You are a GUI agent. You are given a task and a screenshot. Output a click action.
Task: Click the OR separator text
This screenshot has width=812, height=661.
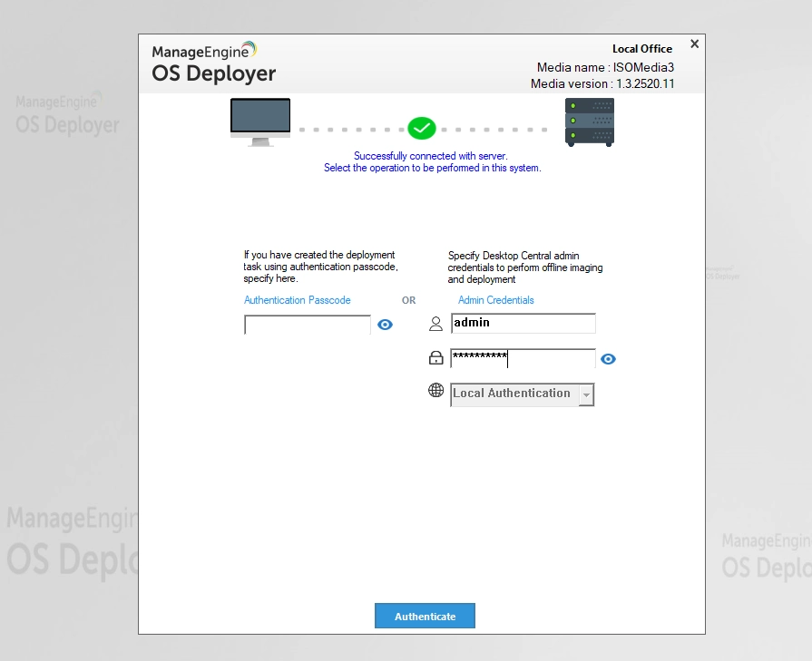[408, 300]
